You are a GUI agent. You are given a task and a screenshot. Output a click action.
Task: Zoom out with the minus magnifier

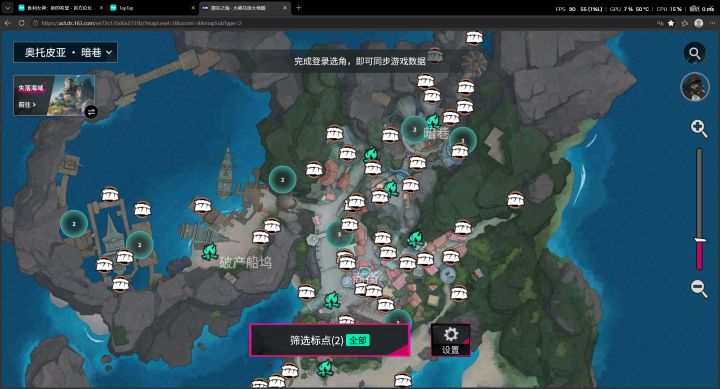coord(698,288)
